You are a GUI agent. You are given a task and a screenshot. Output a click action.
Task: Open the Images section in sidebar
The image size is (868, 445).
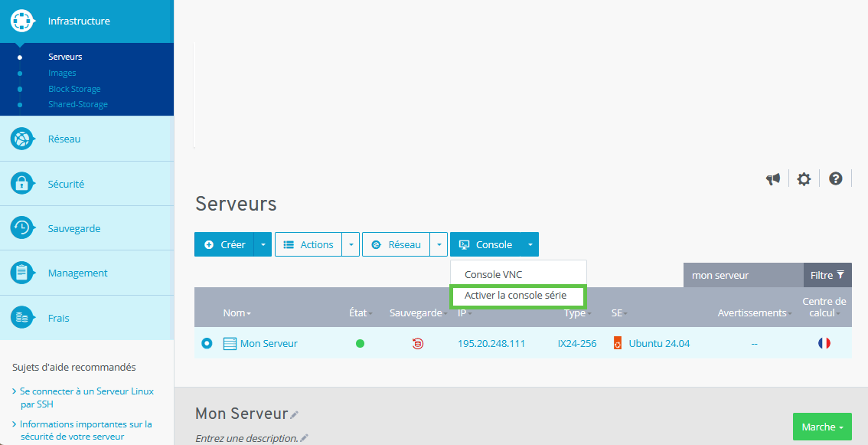(62, 73)
